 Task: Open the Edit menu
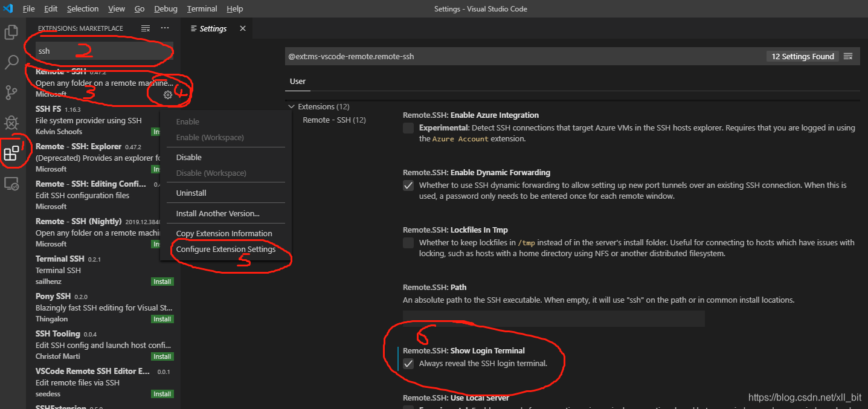point(51,8)
